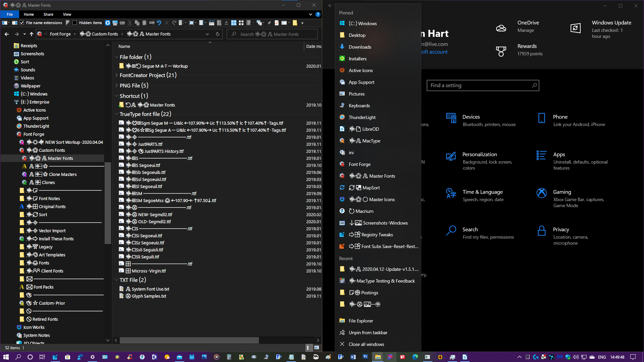Click the Paste clipboard icon in toolbar

tap(144, 23)
